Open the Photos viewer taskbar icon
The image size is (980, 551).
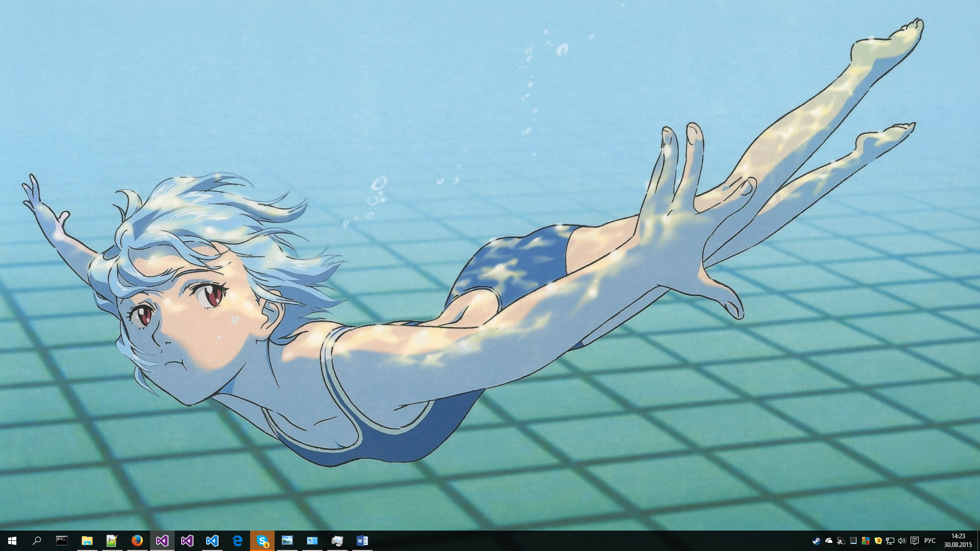coord(287,541)
